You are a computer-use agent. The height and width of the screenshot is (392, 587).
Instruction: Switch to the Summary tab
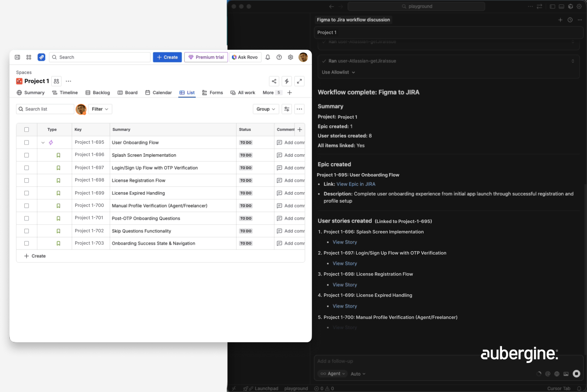coord(31,93)
